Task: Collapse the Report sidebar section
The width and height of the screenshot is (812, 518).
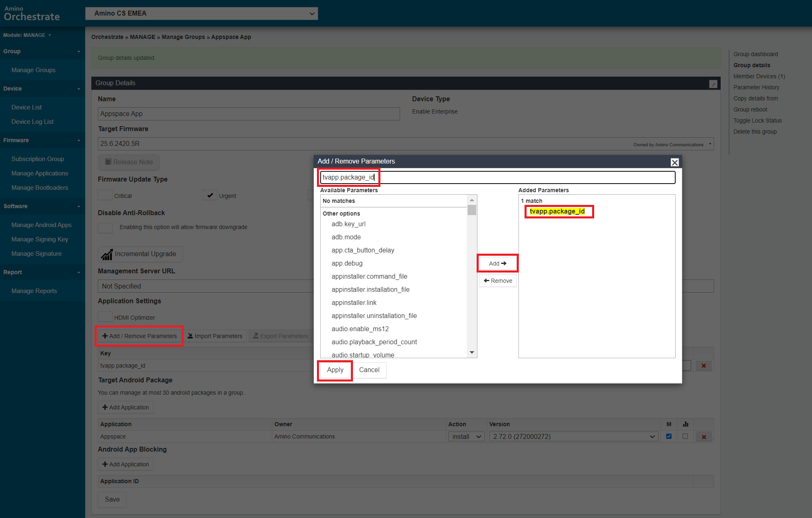Action: tap(43, 272)
